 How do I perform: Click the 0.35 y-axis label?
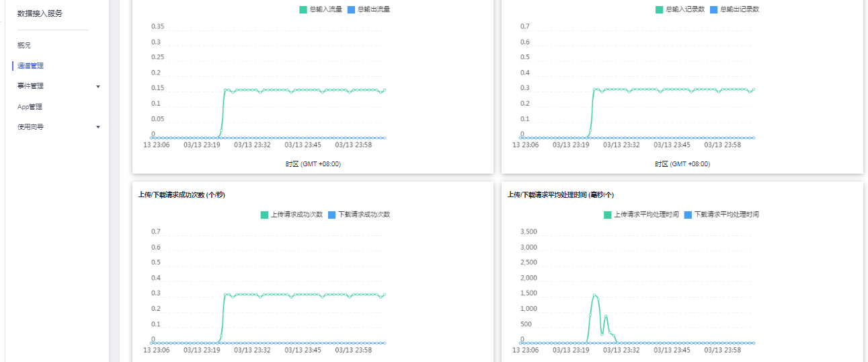pyautogui.click(x=157, y=27)
